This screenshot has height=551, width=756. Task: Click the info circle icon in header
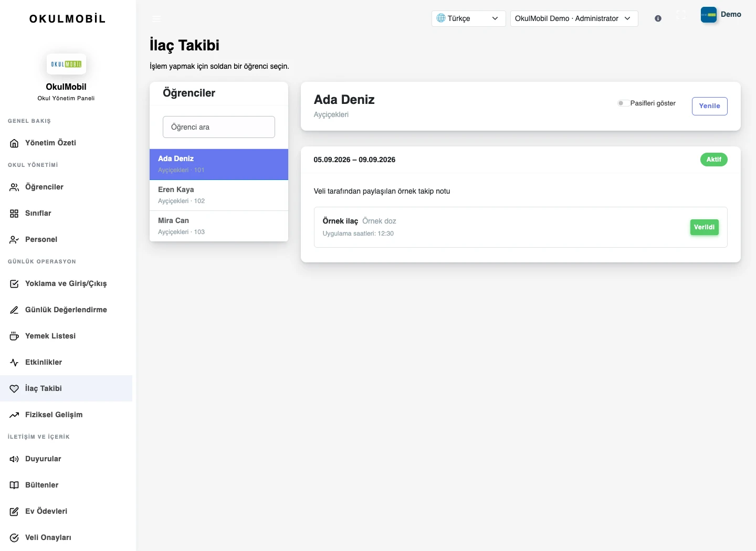(658, 18)
